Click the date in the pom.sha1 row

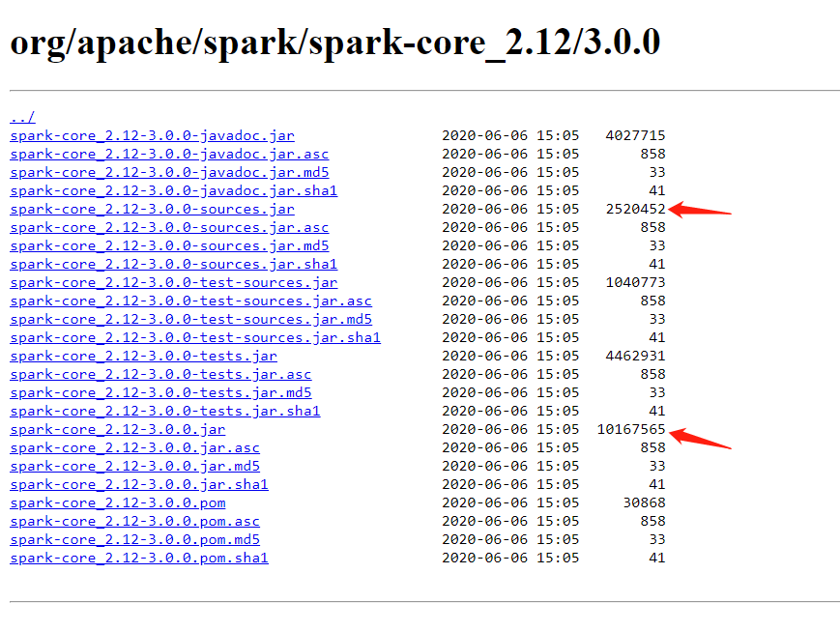pyautogui.click(x=510, y=558)
